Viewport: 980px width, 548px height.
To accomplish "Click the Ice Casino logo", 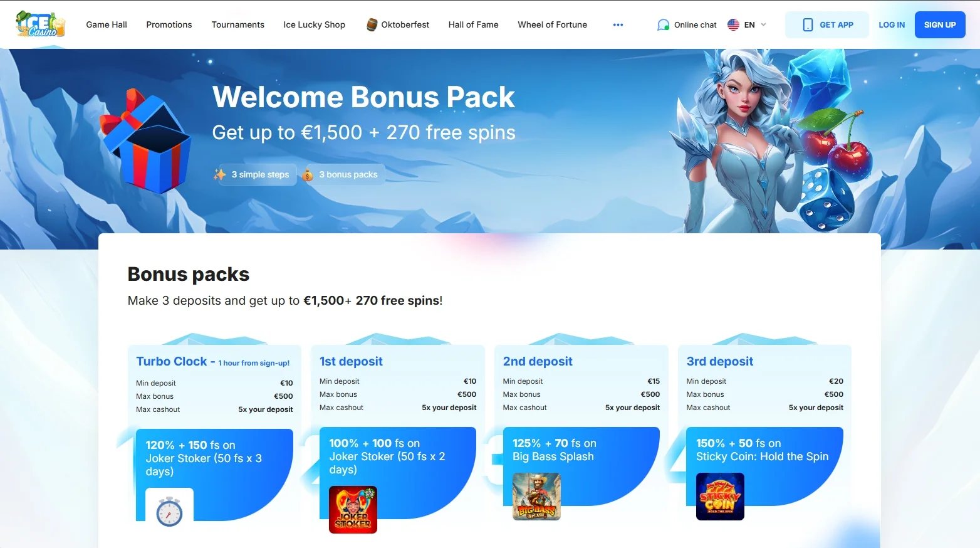I will (x=41, y=24).
